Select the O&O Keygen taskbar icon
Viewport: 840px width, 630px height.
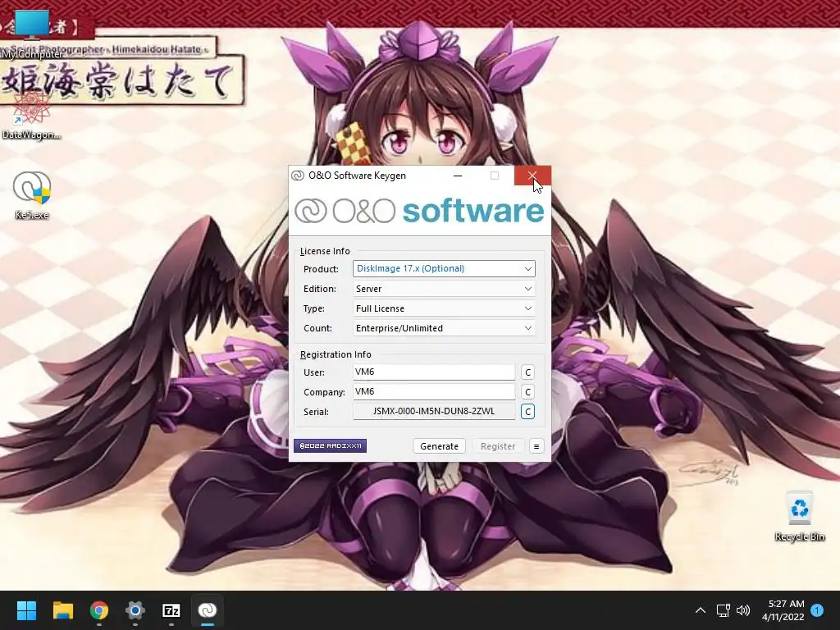pyautogui.click(x=208, y=610)
